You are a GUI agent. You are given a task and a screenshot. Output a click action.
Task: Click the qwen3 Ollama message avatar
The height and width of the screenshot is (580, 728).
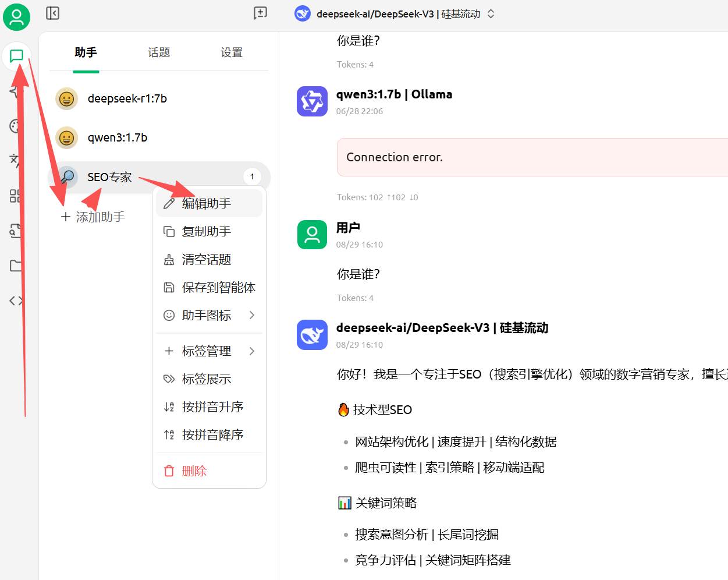[x=312, y=101]
